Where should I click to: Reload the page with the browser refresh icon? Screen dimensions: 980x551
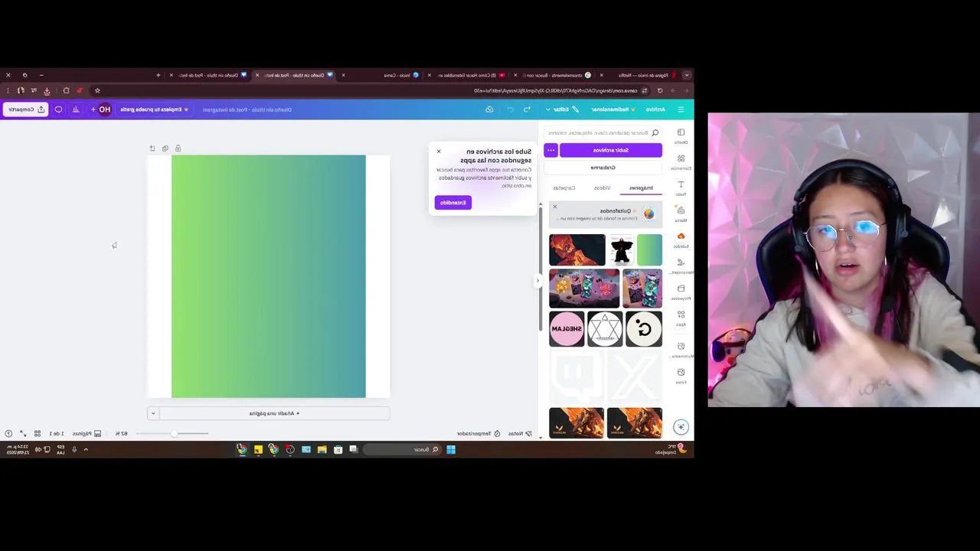coord(659,90)
